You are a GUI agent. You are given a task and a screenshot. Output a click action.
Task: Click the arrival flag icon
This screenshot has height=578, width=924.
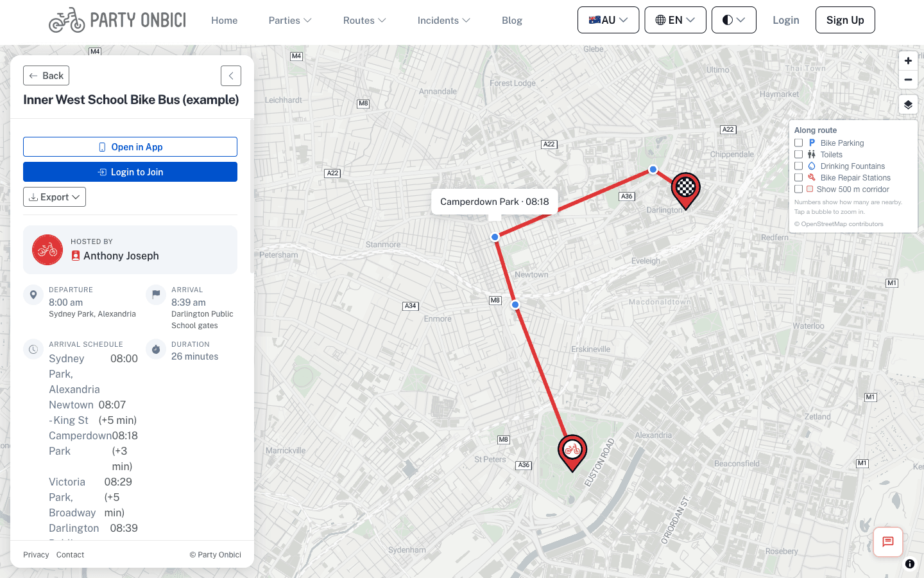[x=155, y=295]
